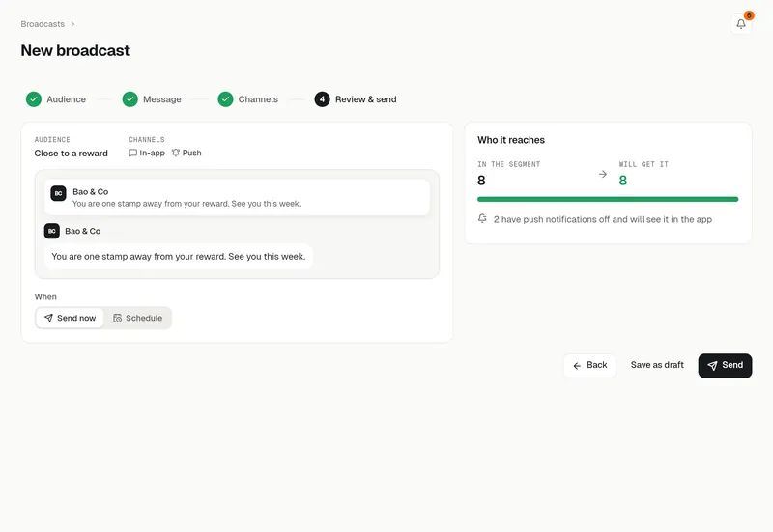
Task: Click the 'When' label
Action: 45,297
